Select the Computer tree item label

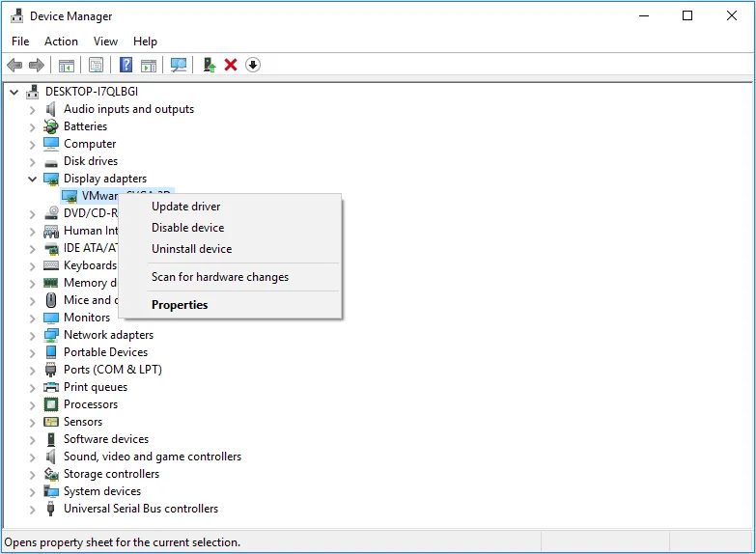coord(90,144)
